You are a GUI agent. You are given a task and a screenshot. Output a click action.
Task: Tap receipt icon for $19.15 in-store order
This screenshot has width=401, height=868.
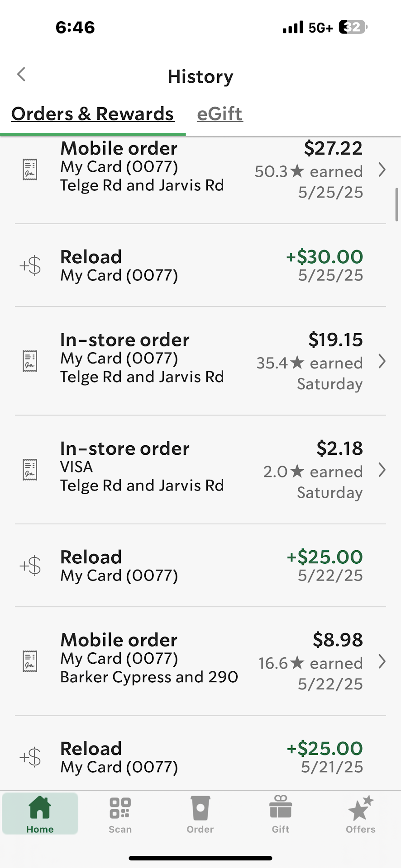[x=30, y=361]
